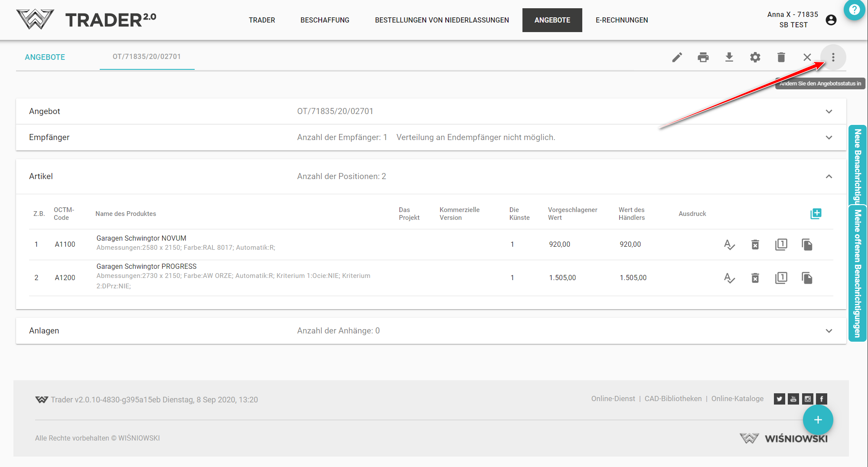
Task: Collapse the Artikel section
Action: tap(829, 176)
